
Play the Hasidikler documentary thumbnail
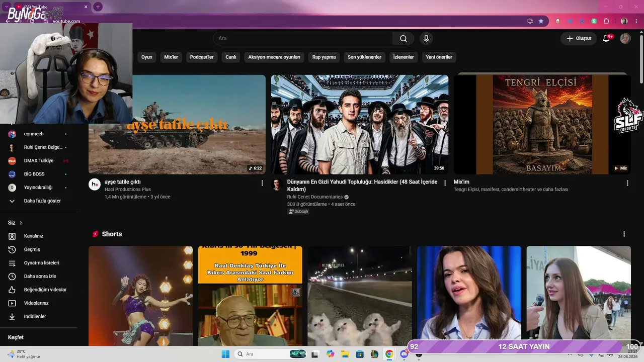[x=360, y=124]
